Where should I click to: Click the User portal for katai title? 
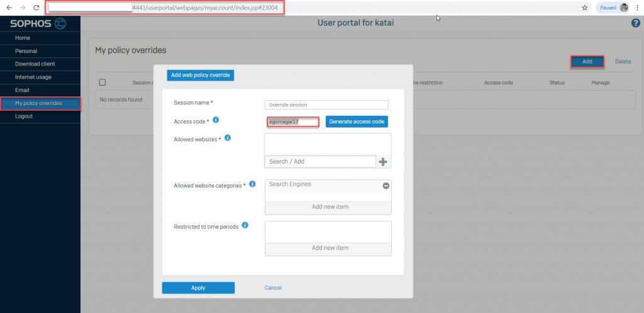(356, 23)
